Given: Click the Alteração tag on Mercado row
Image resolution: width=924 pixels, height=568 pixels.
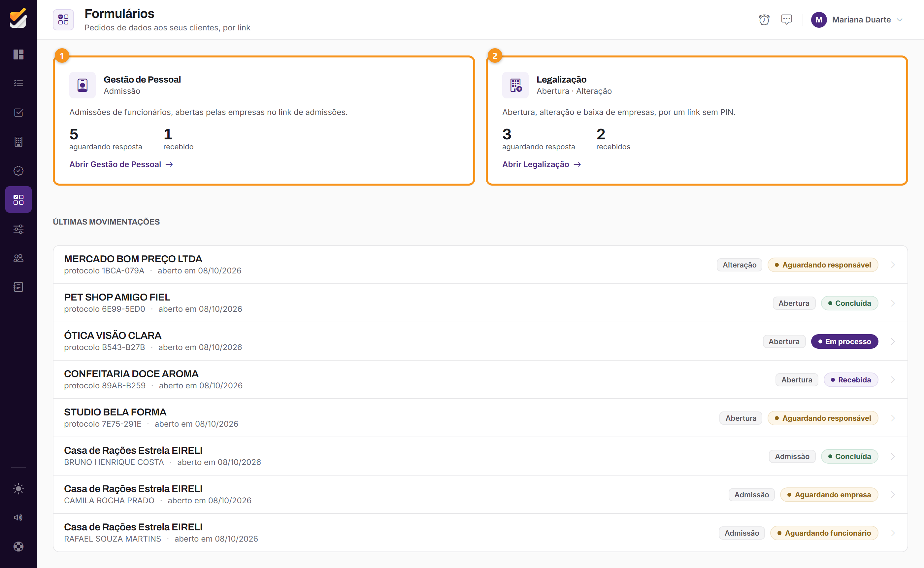Looking at the screenshot, I should coord(739,265).
